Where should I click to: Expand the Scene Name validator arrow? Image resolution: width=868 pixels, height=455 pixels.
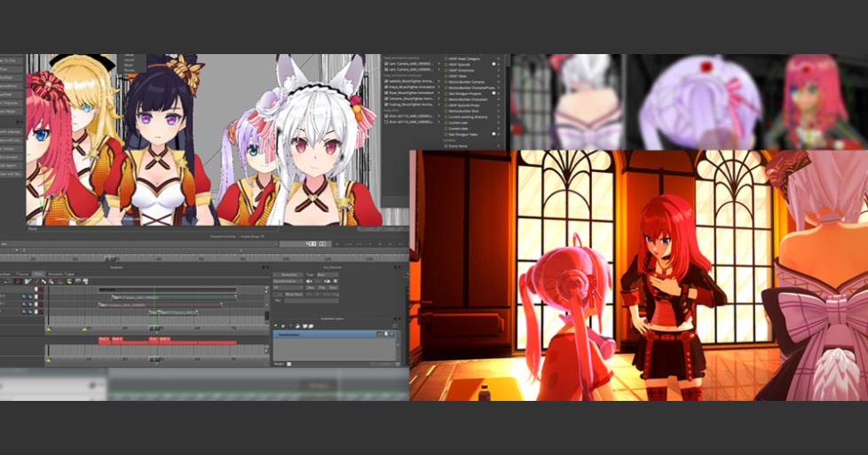[498, 146]
